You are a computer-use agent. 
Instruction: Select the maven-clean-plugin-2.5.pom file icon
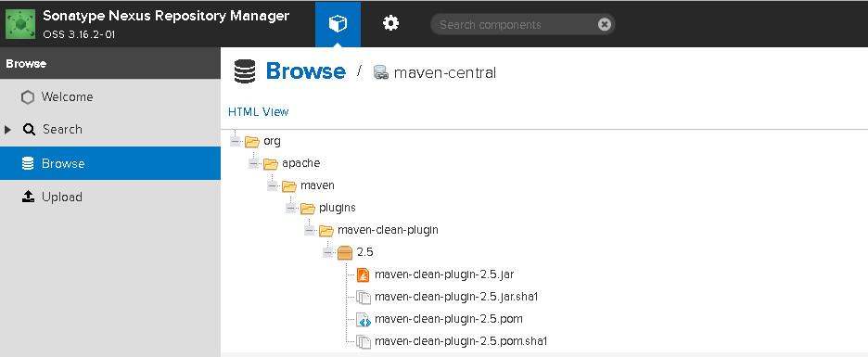click(x=364, y=319)
